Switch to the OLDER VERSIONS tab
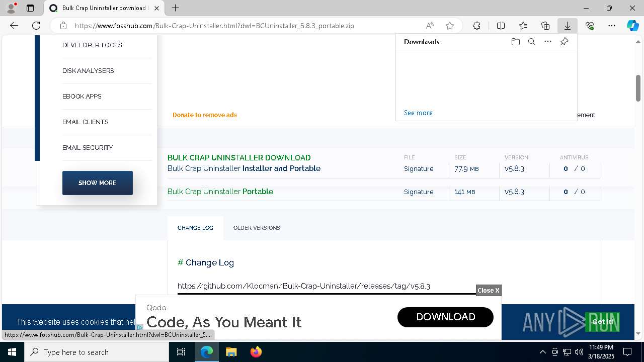Screen dimensions: 644x362 pos(257,228)
